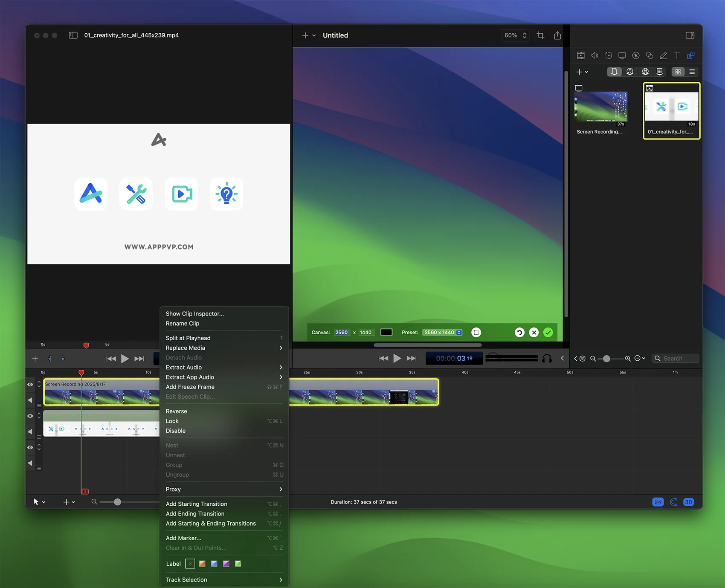Play the source clip preview
Viewport: 725px width, 588px height.
point(125,359)
